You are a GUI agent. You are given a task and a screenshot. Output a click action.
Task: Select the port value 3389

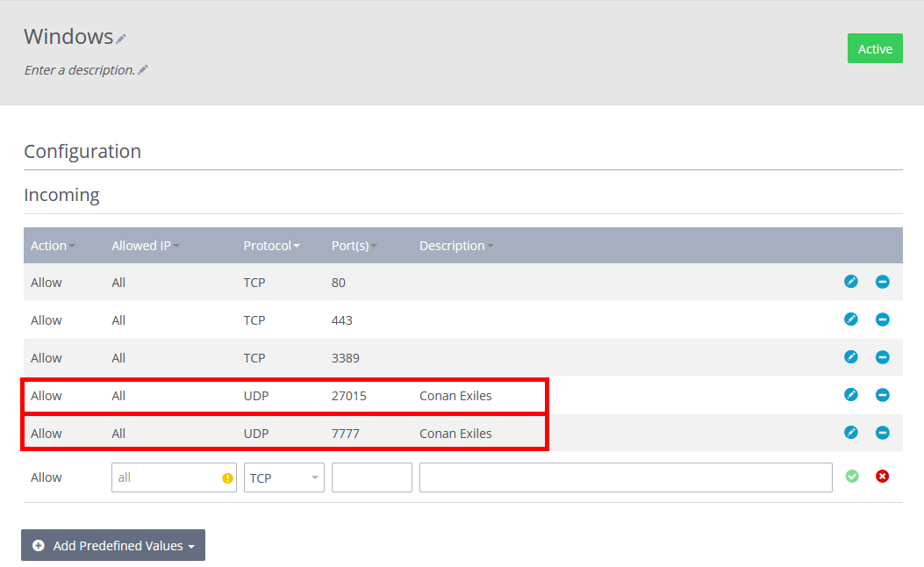[346, 358]
